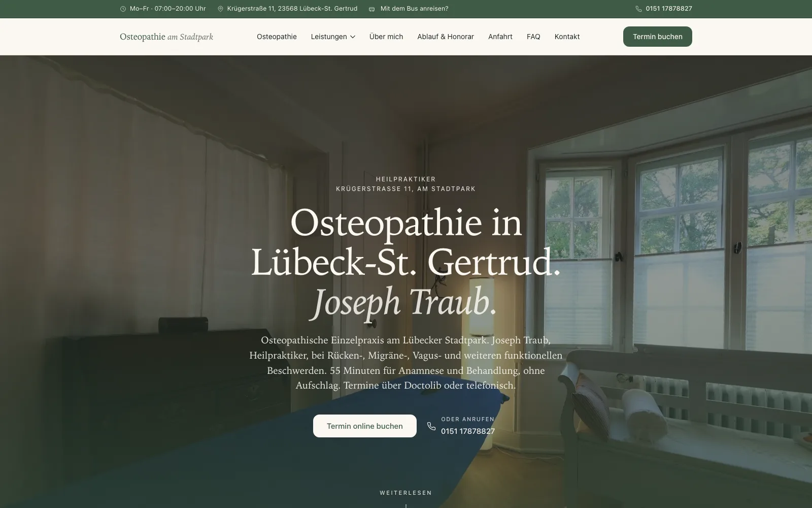The height and width of the screenshot is (508, 812).
Task: Click the map pin icon in top bar
Action: (220, 9)
